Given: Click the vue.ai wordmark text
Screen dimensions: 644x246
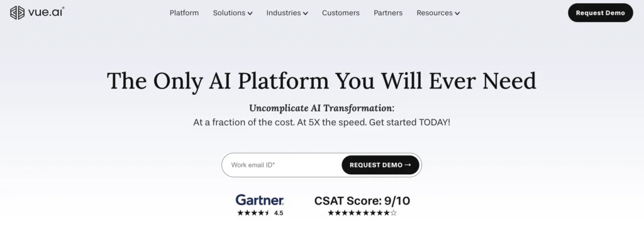Looking at the screenshot, I should [45, 13].
